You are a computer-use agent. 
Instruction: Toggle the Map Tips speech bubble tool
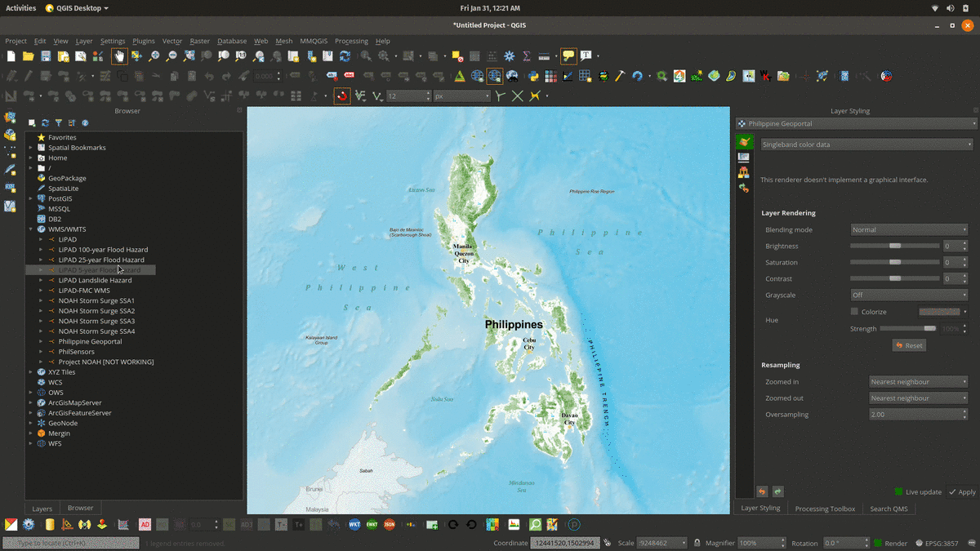(x=568, y=56)
